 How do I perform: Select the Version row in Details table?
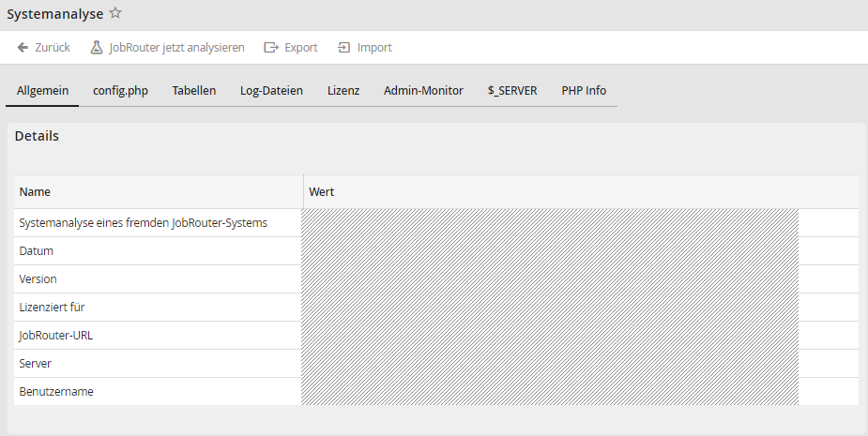pos(38,279)
